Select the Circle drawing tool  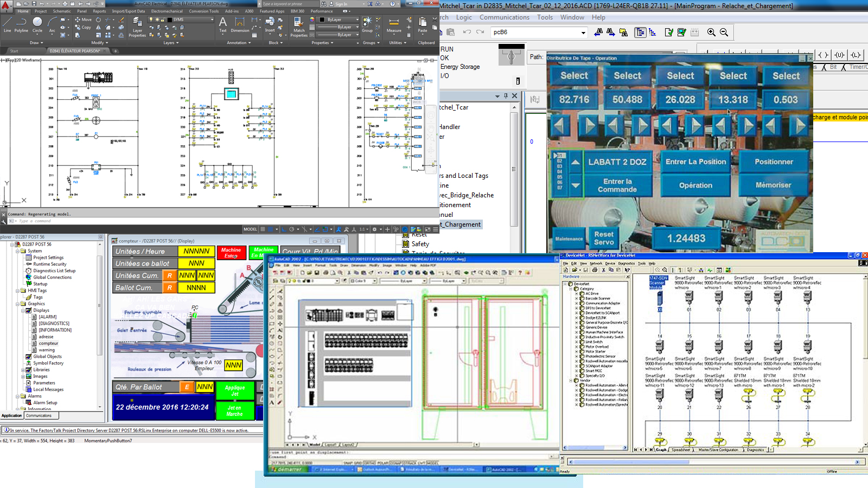[x=37, y=24]
